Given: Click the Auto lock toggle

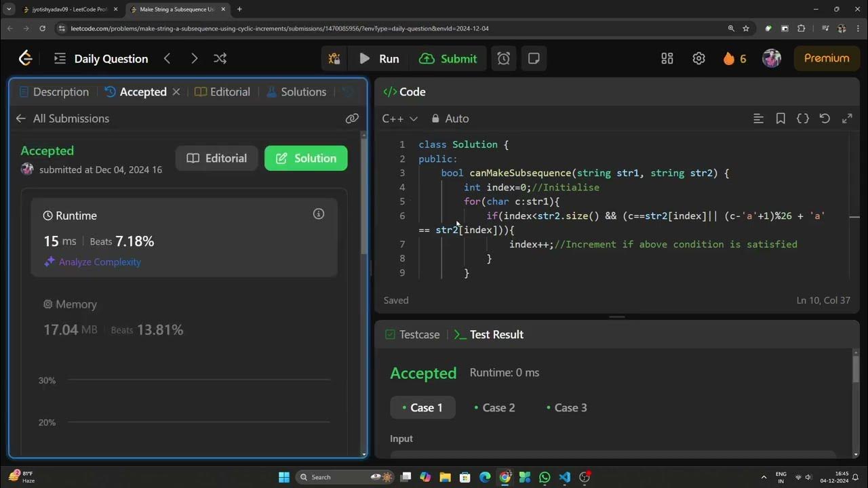Looking at the screenshot, I should pyautogui.click(x=450, y=118).
